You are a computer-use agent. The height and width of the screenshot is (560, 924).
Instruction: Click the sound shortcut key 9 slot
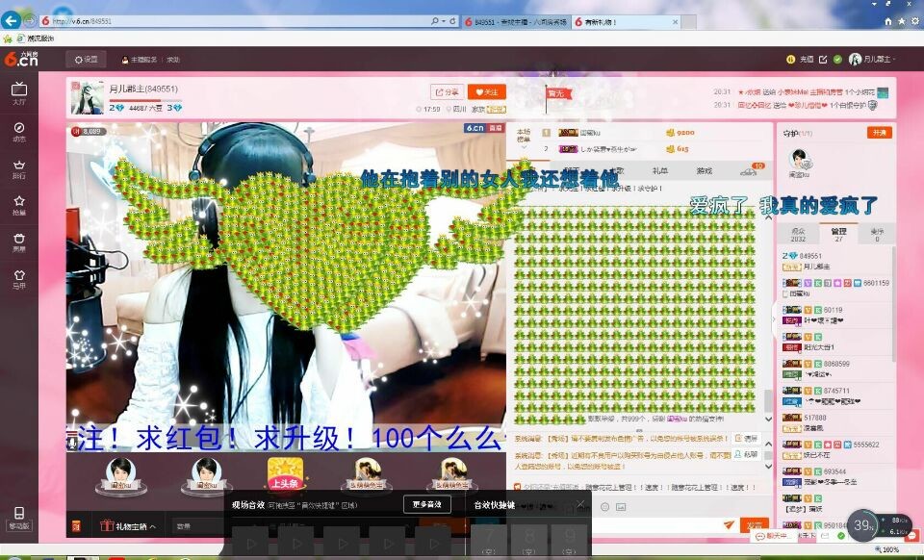click(x=569, y=540)
